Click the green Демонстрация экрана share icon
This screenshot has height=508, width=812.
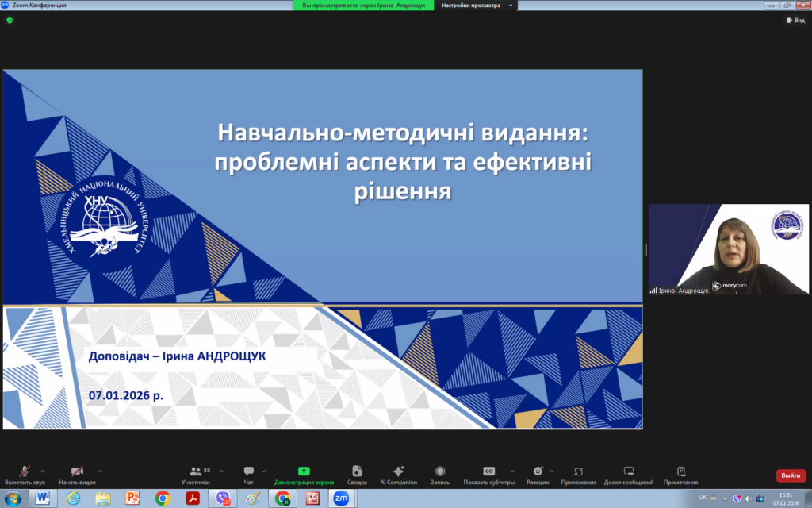point(304,471)
